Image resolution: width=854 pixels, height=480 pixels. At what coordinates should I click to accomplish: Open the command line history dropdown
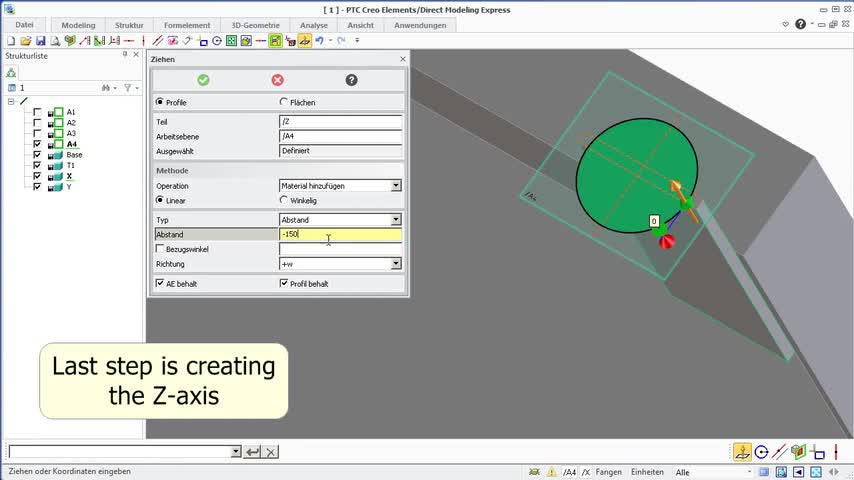(236, 452)
